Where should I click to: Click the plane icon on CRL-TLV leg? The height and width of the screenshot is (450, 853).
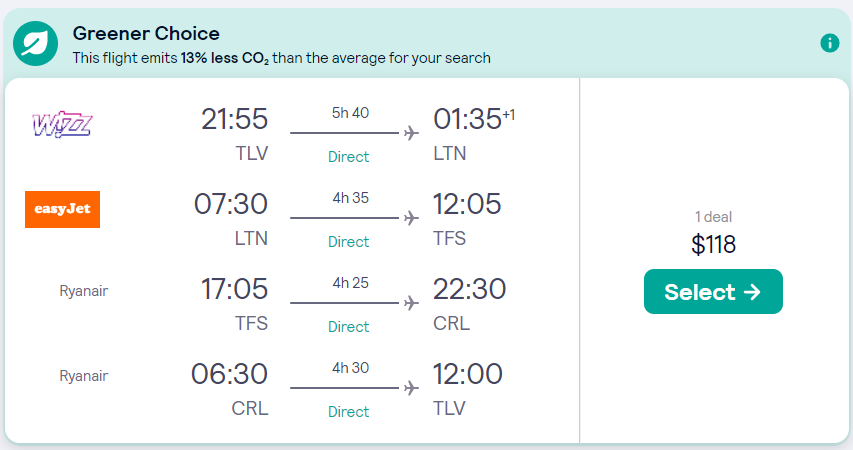tap(411, 388)
